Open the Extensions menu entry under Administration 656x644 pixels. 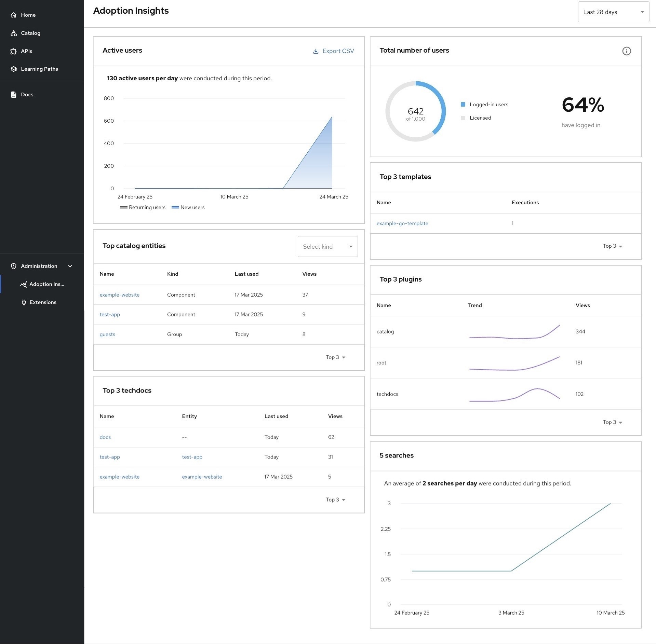pos(43,302)
